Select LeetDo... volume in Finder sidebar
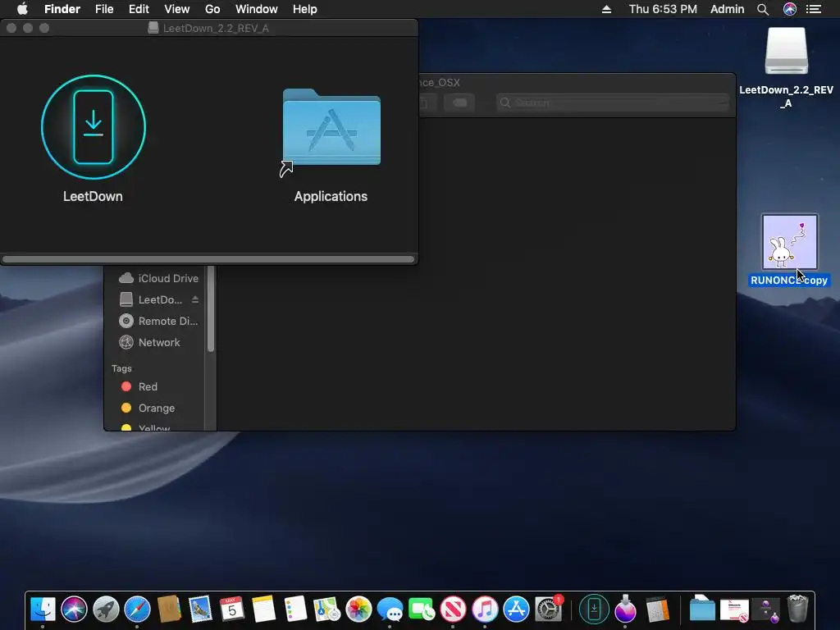The height and width of the screenshot is (630, 840). click(152, 299)
